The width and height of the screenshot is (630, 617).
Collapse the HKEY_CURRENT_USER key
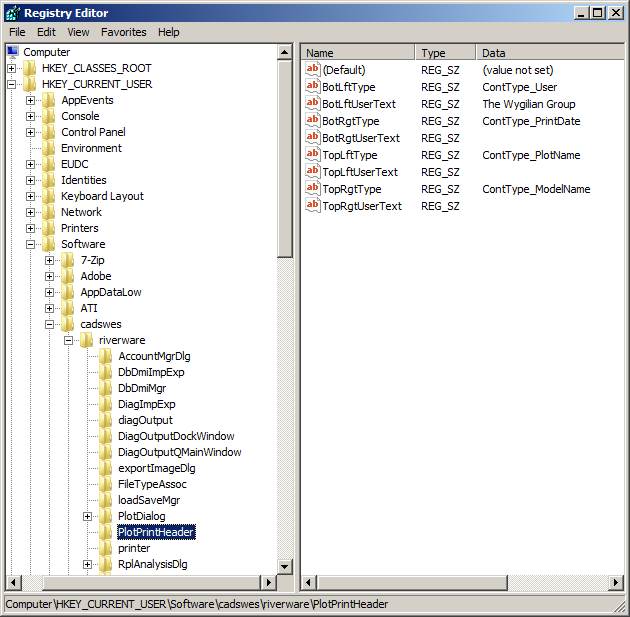click(12, 84)
